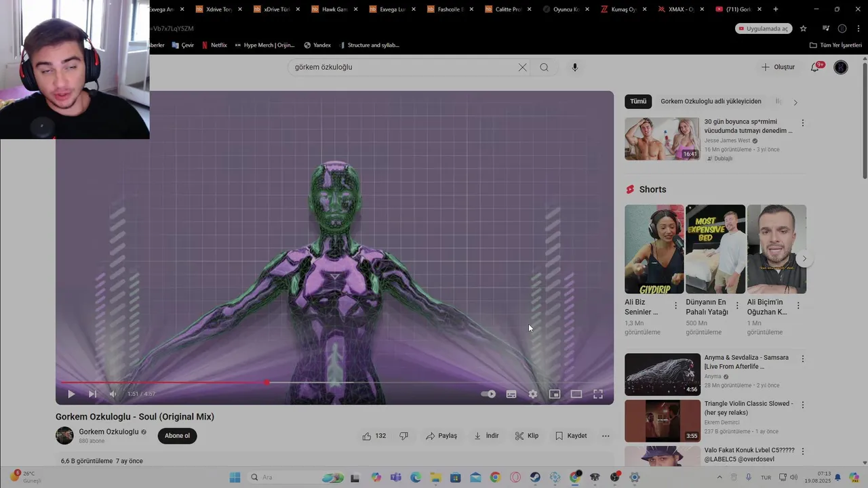Open the channel avatar below video
Screen dimensions: 868x488
pyautogui.click(x=64, y=436)
